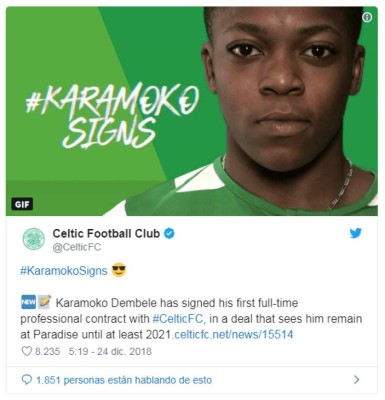Click the blue verified badge
Image resolution: width=385 pixels, height=400 pixels.
(x=169, y=233)
